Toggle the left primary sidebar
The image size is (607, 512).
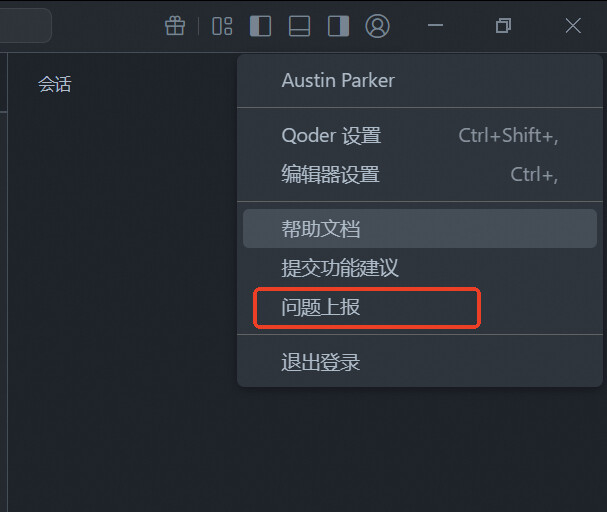[x=260, y=26]
